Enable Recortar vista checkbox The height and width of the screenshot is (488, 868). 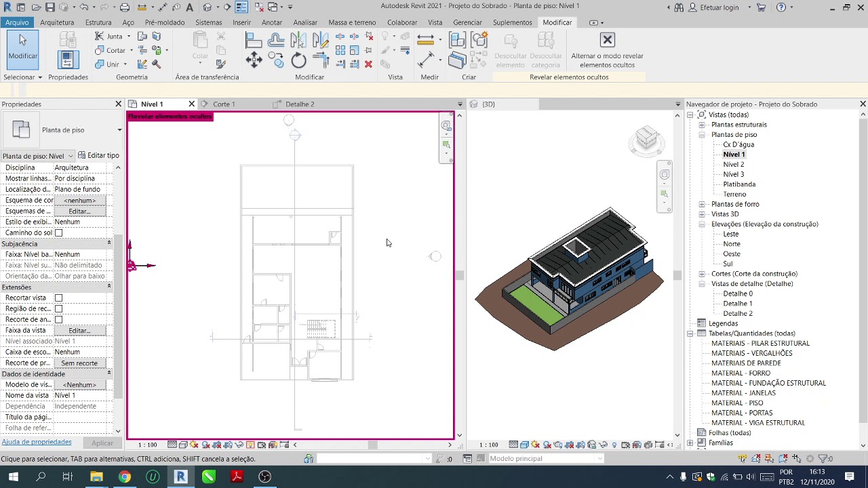(58, 298)
